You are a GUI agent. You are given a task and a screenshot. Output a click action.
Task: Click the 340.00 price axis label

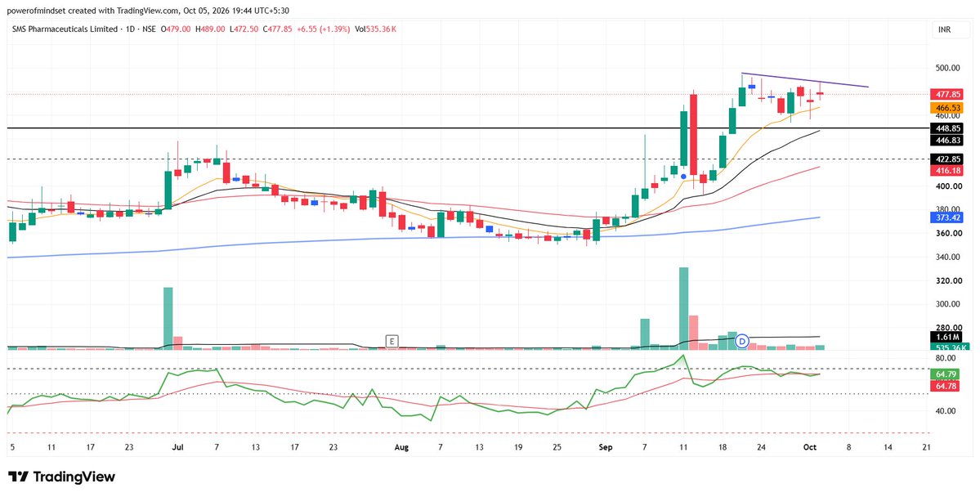(x=948, y=257)
